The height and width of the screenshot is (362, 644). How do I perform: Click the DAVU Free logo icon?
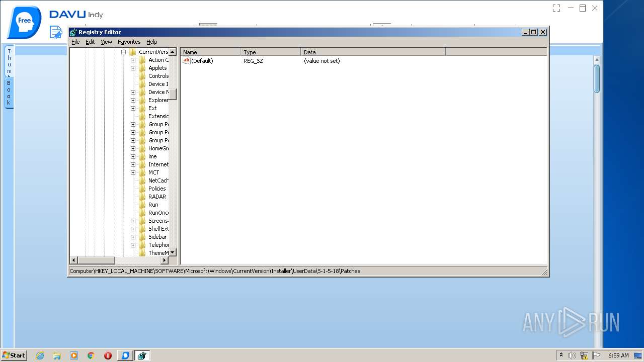click(24, 22)
